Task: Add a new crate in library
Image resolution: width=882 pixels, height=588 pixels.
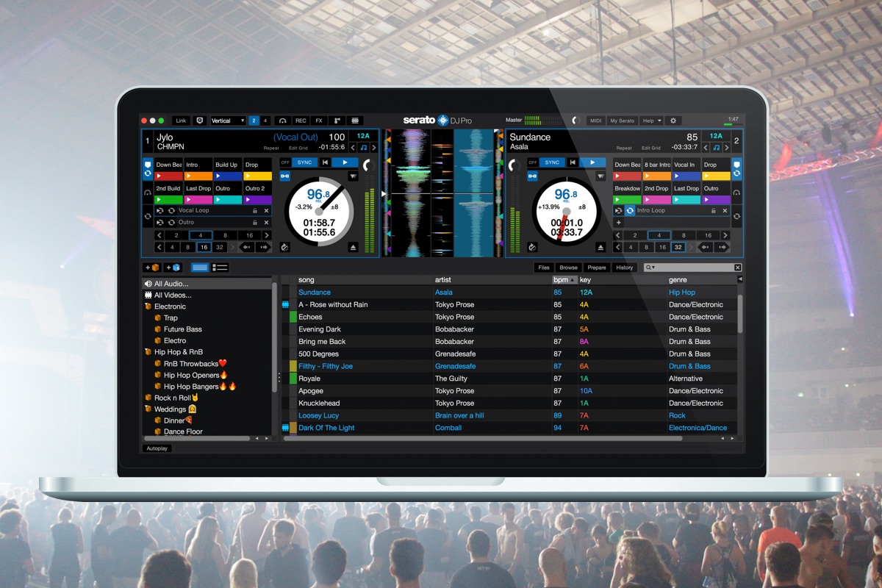Action: click(152, 268)
